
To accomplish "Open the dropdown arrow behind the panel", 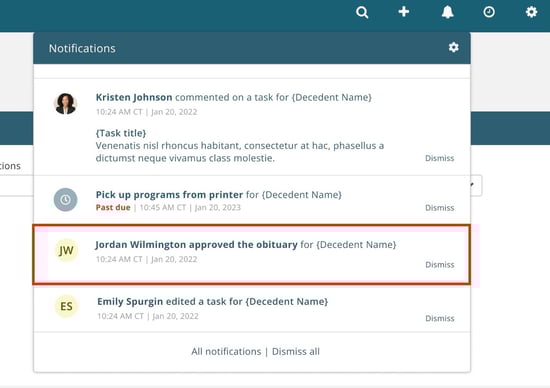I will coord(473,185).
